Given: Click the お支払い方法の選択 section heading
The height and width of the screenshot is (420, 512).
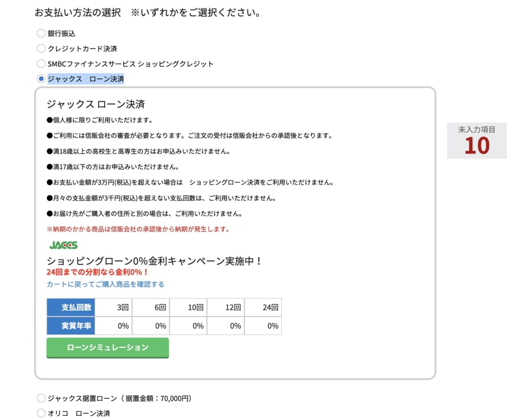Looking at the screenshot, I should pos(77,12).
